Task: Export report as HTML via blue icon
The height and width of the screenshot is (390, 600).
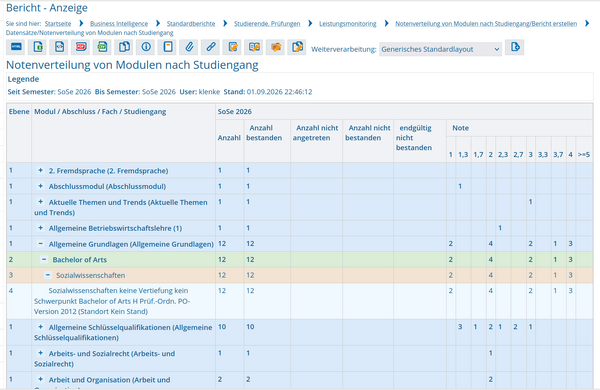Action: pyautogui.click(x=16, y=47)
